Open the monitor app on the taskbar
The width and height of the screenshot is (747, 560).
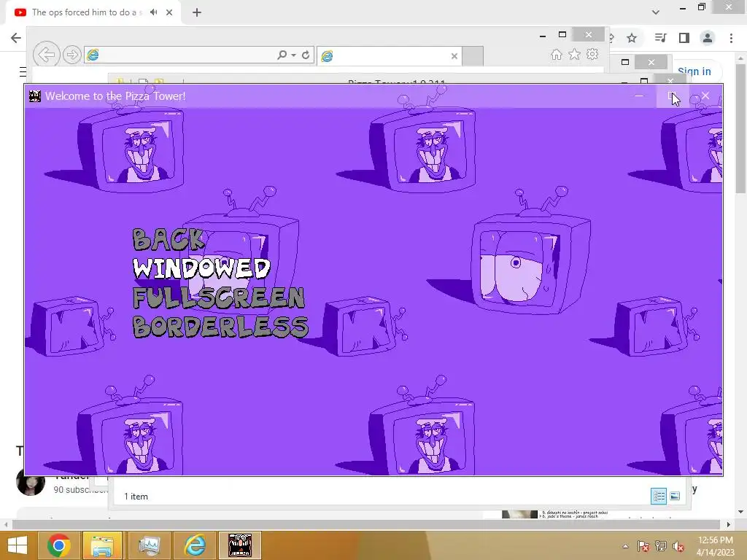coord(149,545)
